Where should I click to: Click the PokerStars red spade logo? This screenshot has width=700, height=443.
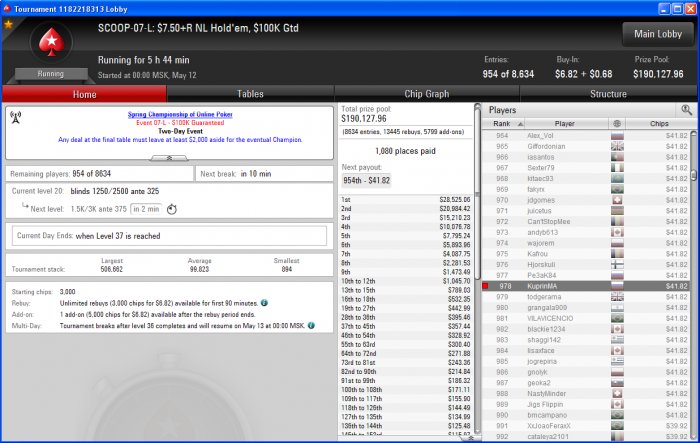[52, 42]
